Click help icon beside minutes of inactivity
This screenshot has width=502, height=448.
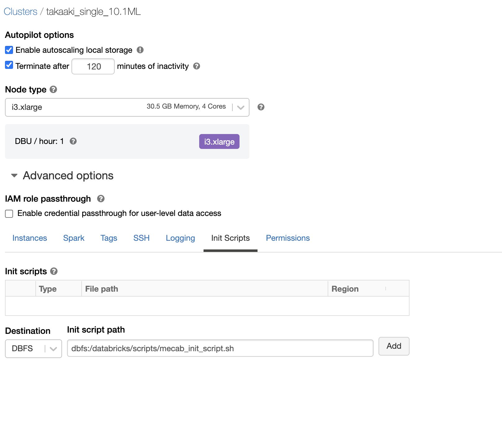[196, 66]
